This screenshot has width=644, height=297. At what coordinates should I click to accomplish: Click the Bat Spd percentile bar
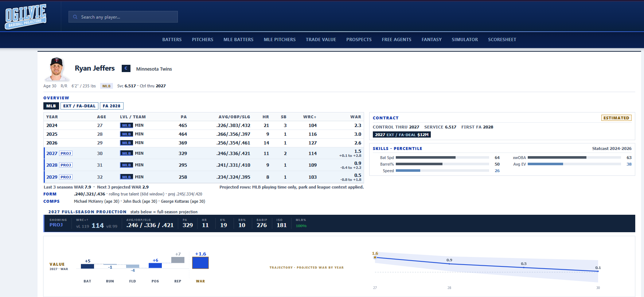coord(442,158)
